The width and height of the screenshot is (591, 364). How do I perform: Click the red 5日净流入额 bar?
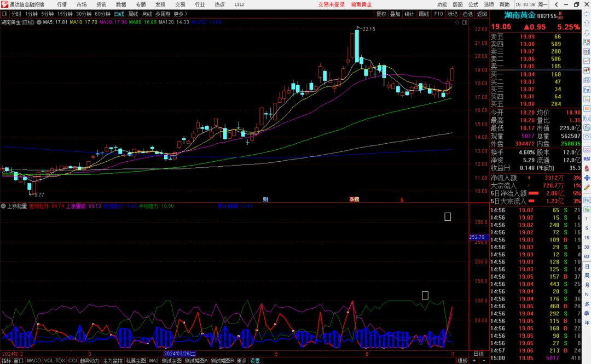(x=534, y=193)
